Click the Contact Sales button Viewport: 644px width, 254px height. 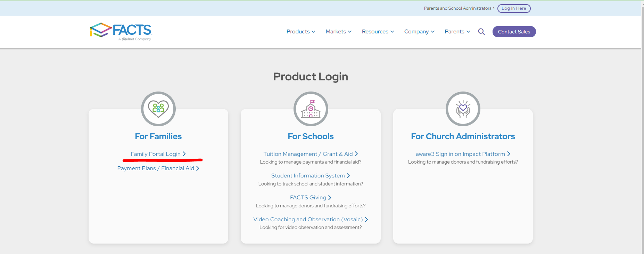coord(514,32)
